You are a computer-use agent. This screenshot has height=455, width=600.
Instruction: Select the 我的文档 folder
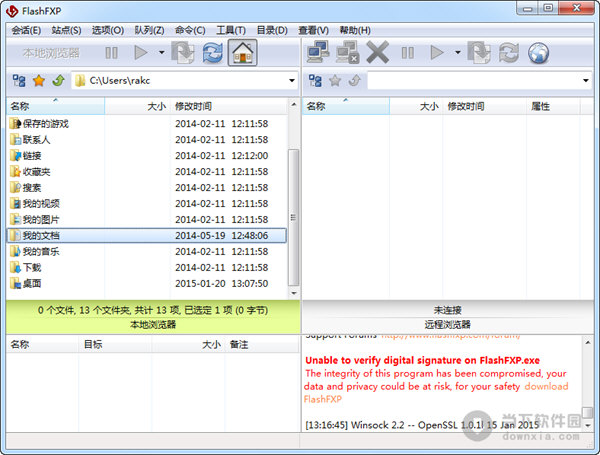click(147, 236)
